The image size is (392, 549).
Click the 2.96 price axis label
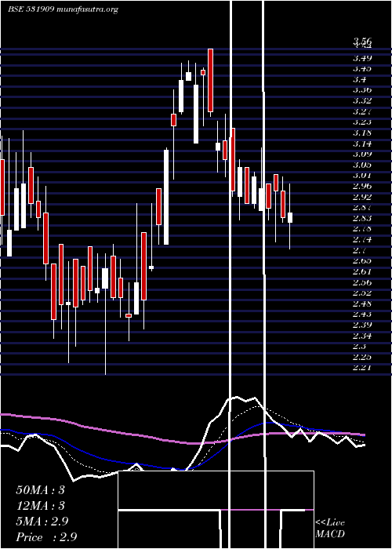pos(362,187)
